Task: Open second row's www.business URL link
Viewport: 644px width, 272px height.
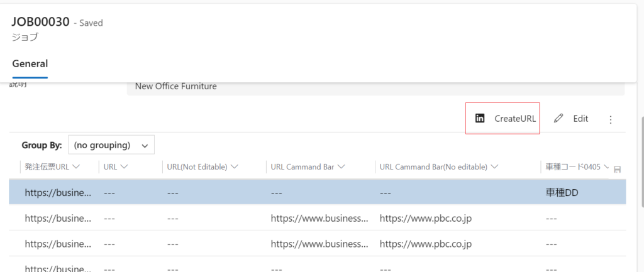Action: 319,218
